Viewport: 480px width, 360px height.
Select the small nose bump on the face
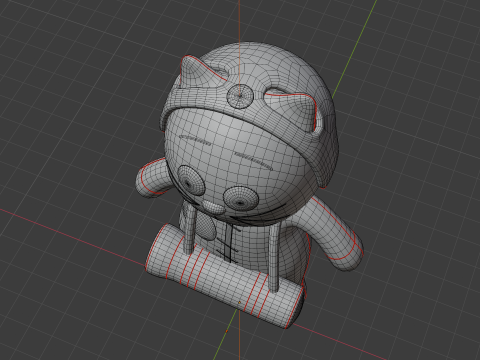(x=214, y=207)
